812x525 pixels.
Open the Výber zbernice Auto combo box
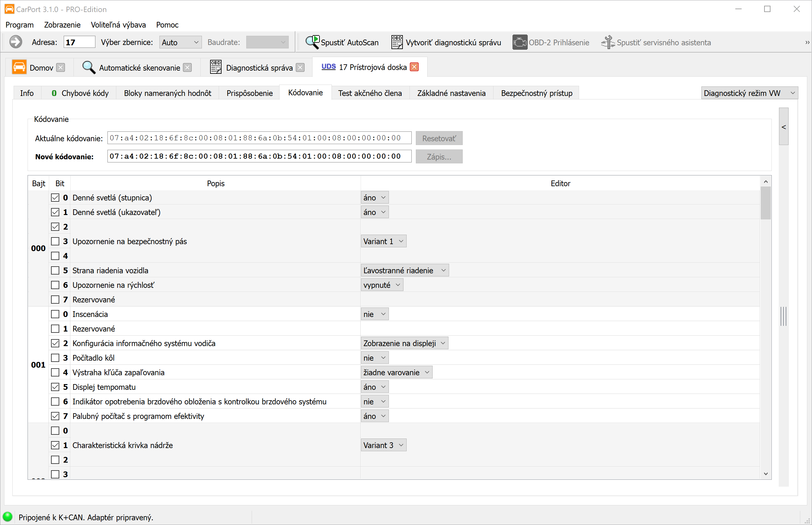180,42
